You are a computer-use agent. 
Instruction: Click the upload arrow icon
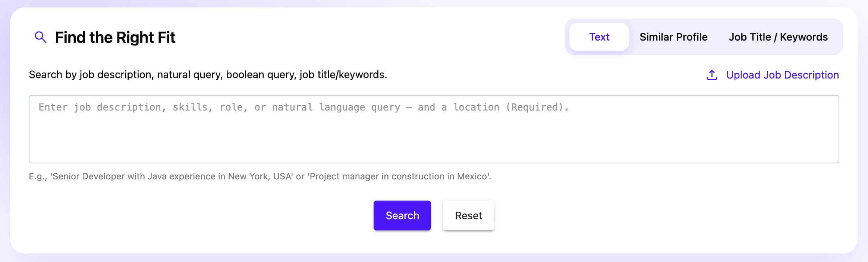point(712,75)
